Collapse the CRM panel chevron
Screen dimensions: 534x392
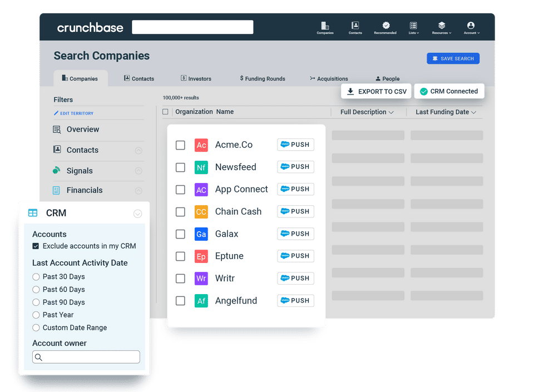tap(137, 214)
